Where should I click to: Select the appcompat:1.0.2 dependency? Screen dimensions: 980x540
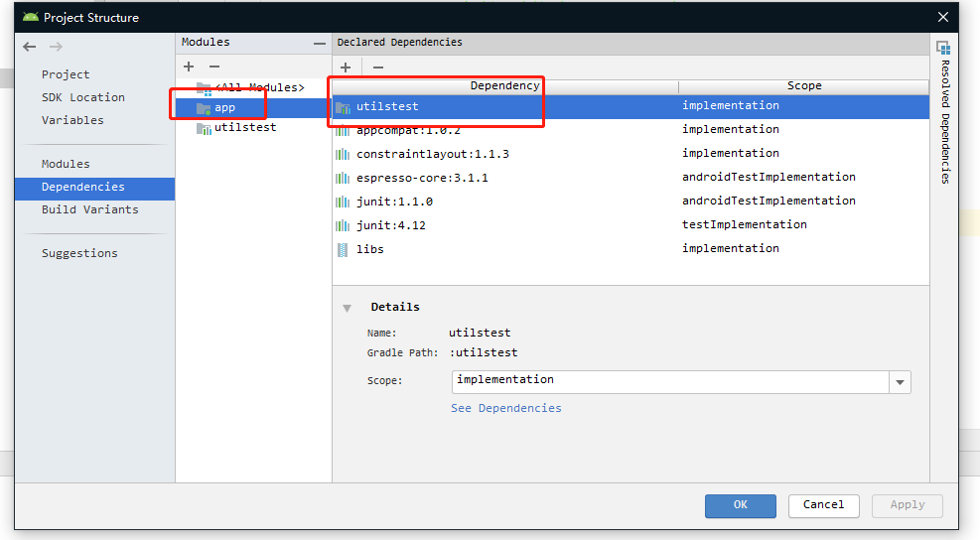630,131
